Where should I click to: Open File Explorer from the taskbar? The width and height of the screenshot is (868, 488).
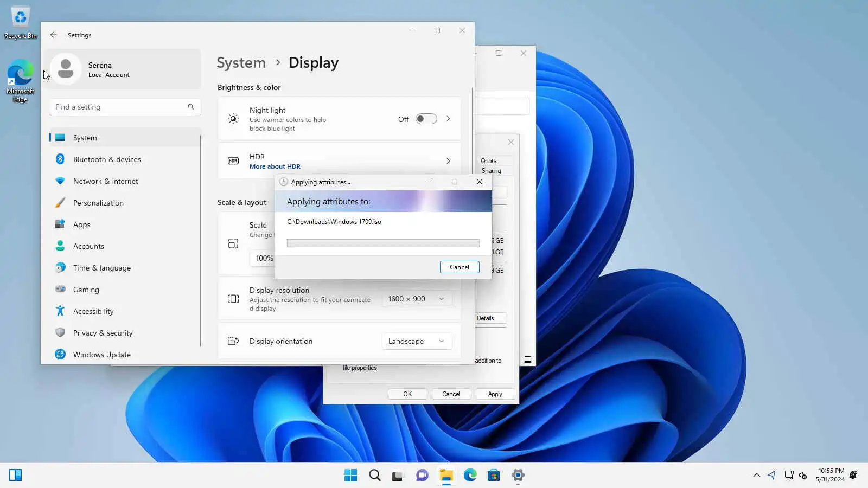click(446, 476)
